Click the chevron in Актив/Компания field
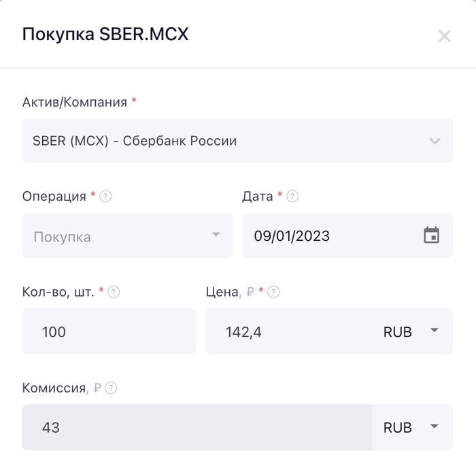Screen dimensions: 476x466 435,141
